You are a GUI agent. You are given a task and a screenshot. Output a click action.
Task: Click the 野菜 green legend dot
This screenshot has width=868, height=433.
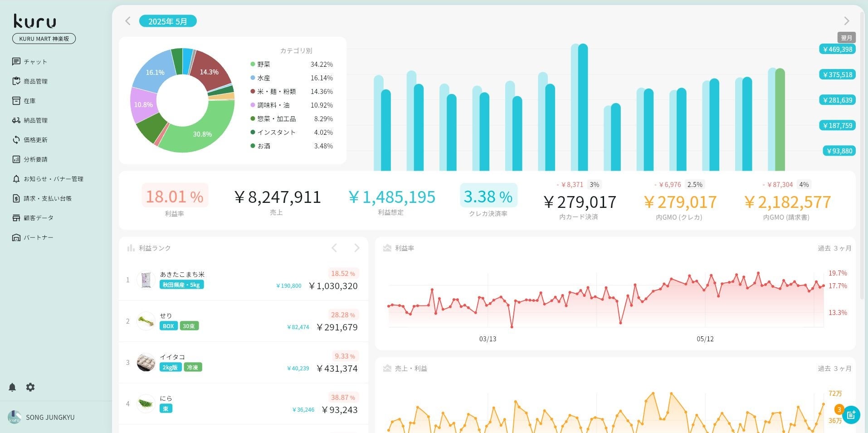tap(253, 64)
